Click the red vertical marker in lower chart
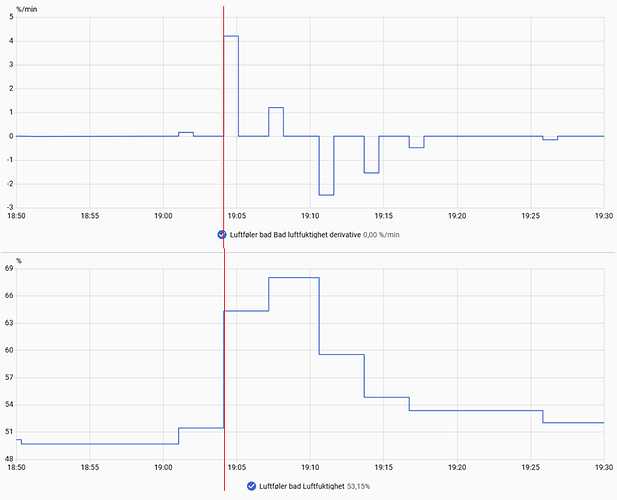 (x=224, y=370)
